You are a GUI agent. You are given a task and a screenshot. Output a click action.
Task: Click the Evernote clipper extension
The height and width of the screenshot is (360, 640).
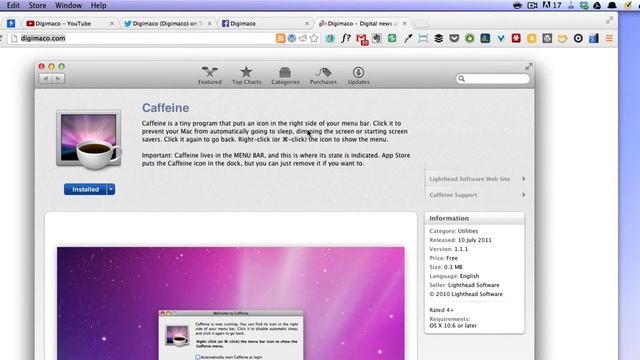[376, 38]
